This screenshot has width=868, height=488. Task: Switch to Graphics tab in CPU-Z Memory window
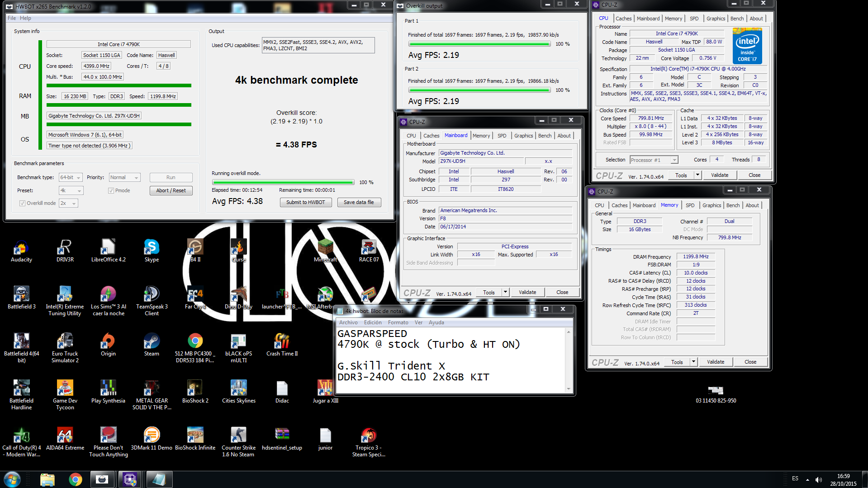pyautogui.click(x=711, y=205)
